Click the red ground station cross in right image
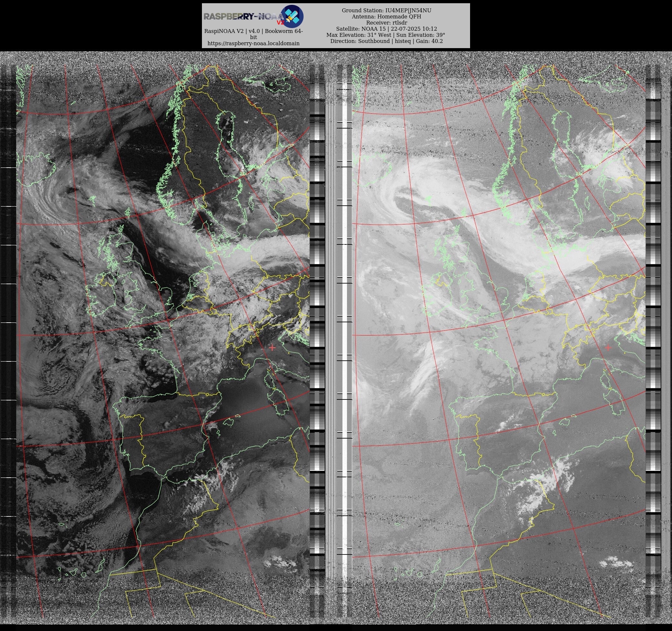This screenshot has height=631, width=672. (x=608, y=347)
